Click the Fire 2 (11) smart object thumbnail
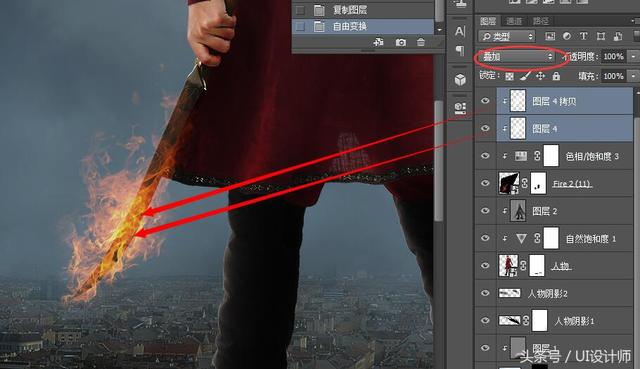Viewport: 640px width, 369px height. coord(509,183)
